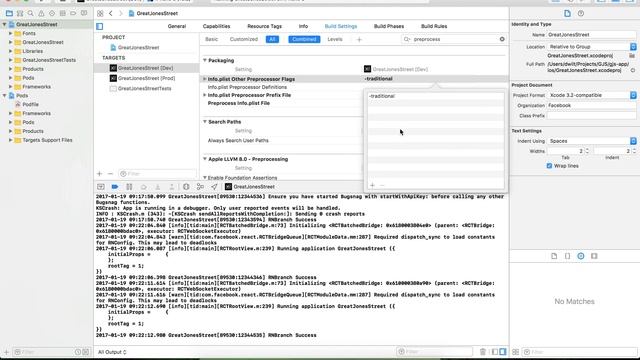This screenshot has height=360, width=640.
Task: Collapse Apple LLVM 8.0 Preprocessing section
Action: 205,159
